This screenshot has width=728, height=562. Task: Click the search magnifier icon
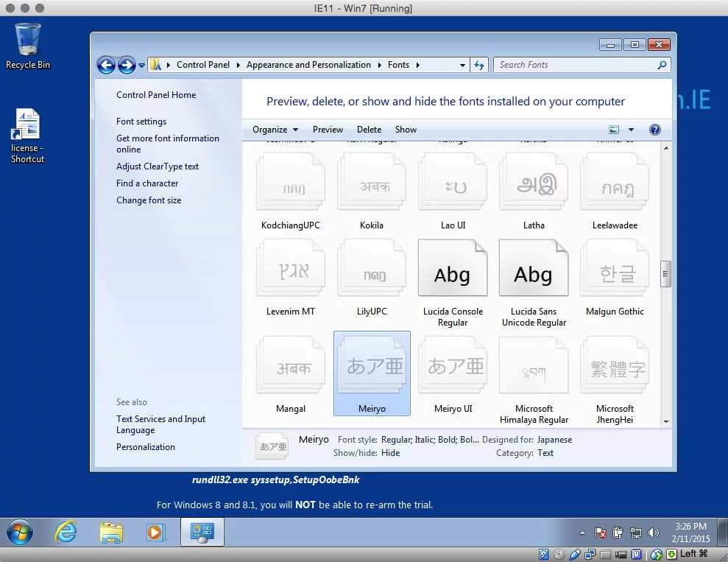pos(662,65)
